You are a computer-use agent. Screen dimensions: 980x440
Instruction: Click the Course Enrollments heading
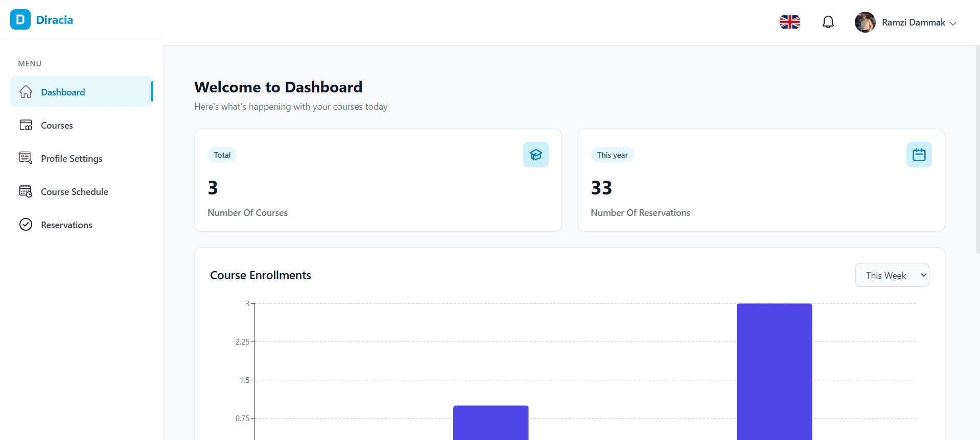(261, 275)
